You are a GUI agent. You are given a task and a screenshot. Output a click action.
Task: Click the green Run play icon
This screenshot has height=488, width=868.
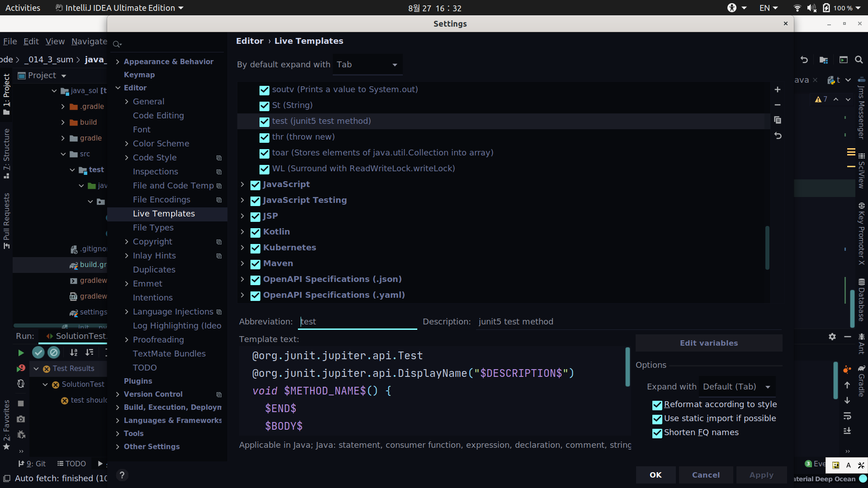point(21,352)
